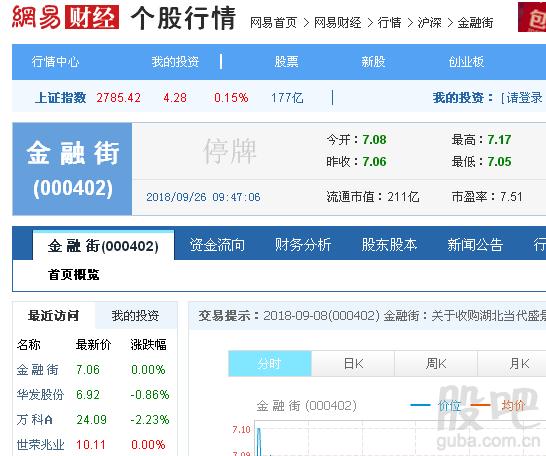Click the red banner at top right

(532, 17)
